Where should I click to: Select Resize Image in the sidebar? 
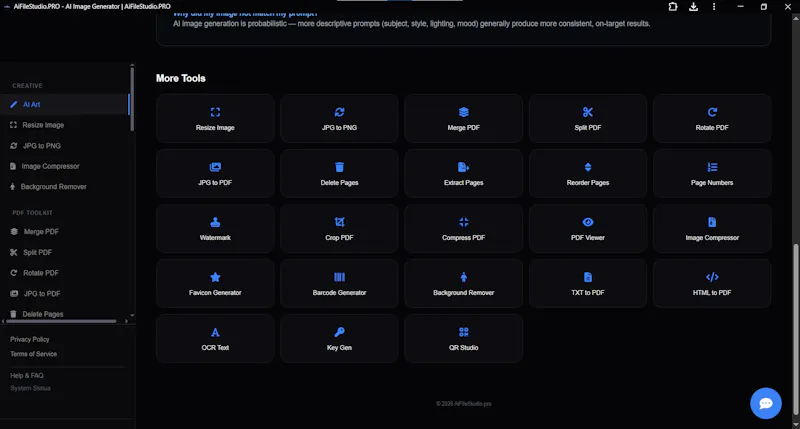(x=65, y=125)
